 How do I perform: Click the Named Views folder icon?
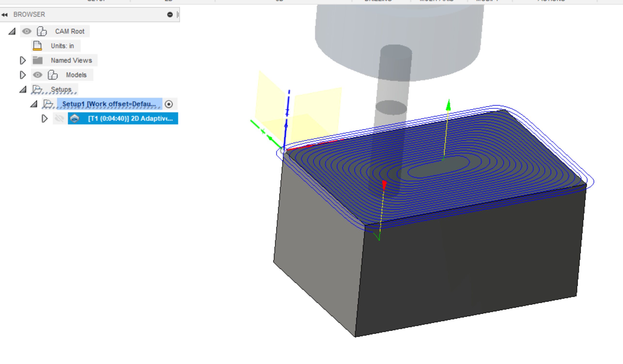pos(38,60)
